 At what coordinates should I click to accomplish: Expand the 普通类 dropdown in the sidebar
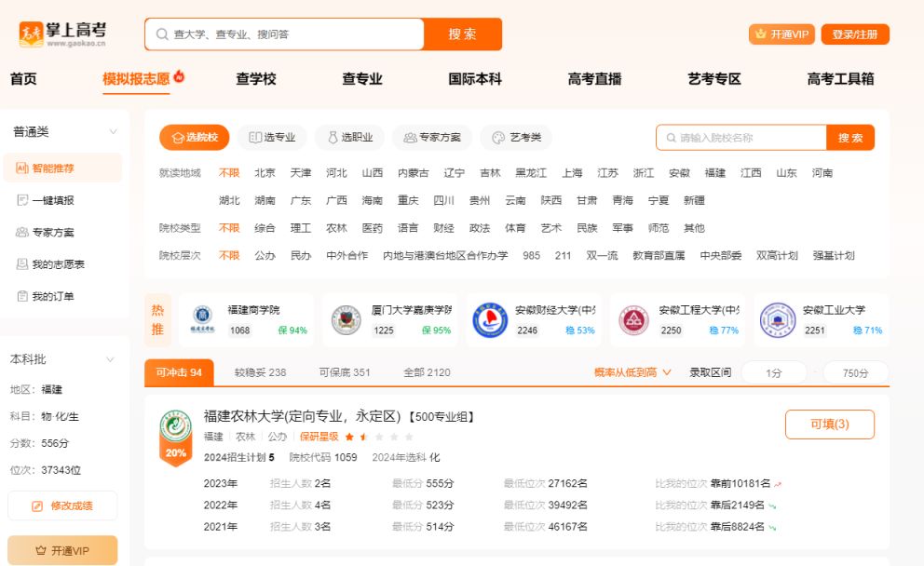click(x=113, y=132)
